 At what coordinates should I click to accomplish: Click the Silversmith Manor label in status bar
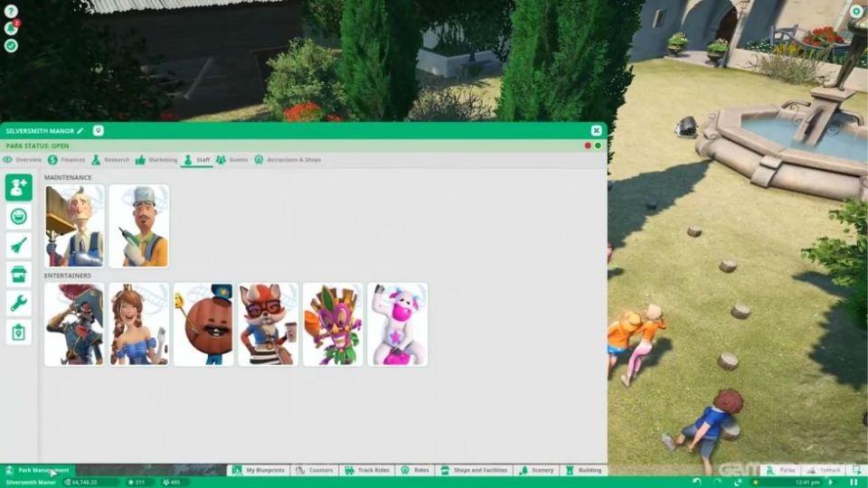tap(31, 483)
